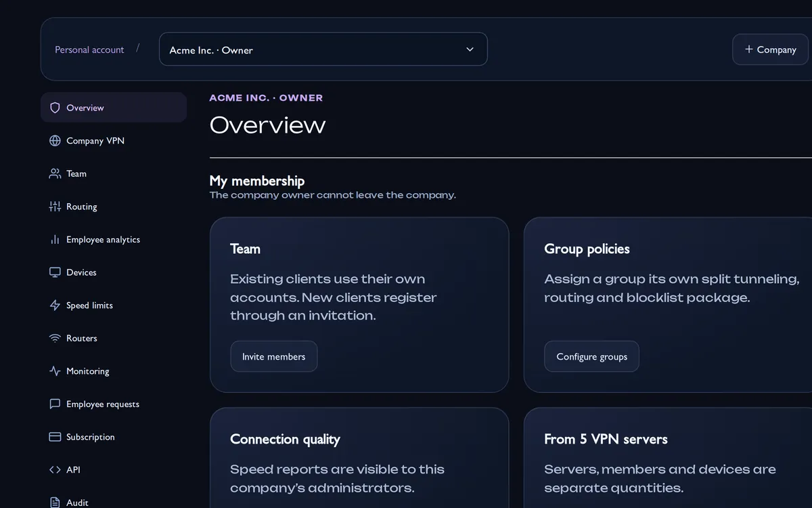Viewport: 812px width, 508px height.
Task: Click the Monitoring pulse icon
Action: click(x=55, y=371)
